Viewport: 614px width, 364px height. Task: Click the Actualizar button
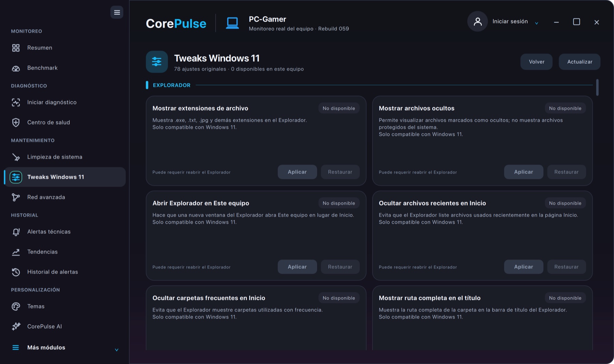click(580, 62)
